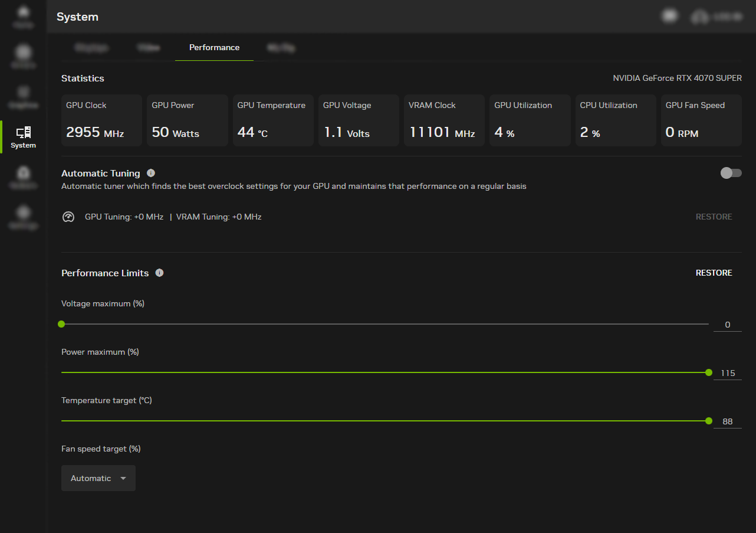The image size is (756, 533).
Task: Open notifications in the top-right corner
Action: click(x=670, y=15)
